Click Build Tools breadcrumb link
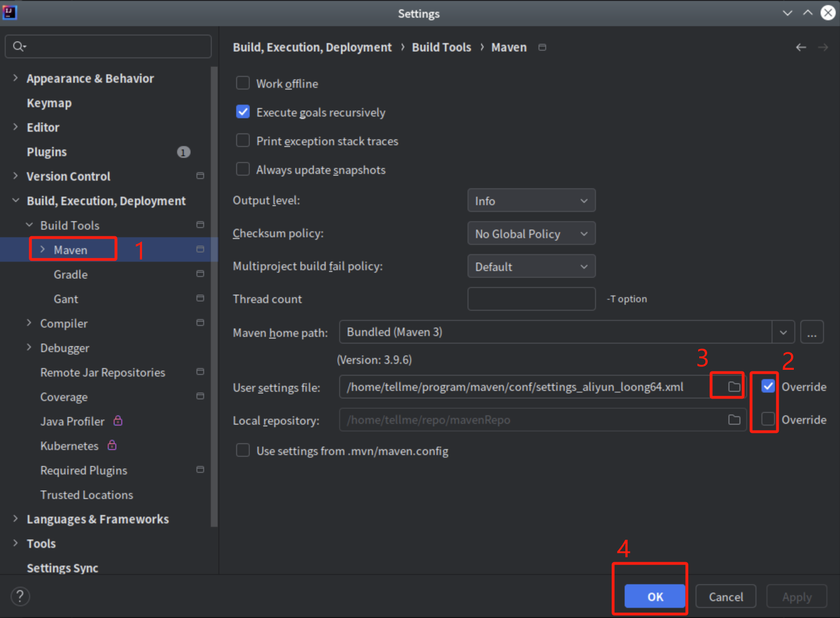This screenshot has height=618, width=840. click(441, 47)
